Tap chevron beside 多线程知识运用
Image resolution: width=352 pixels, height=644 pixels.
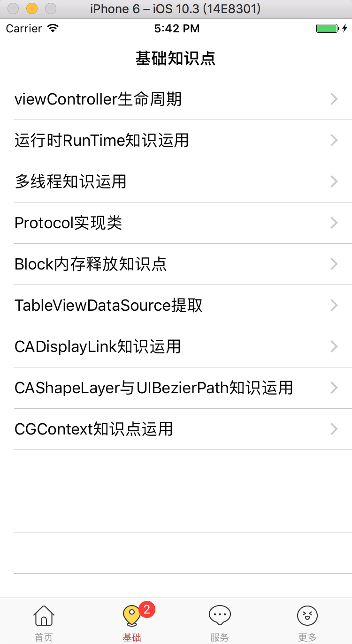(334, 181)
